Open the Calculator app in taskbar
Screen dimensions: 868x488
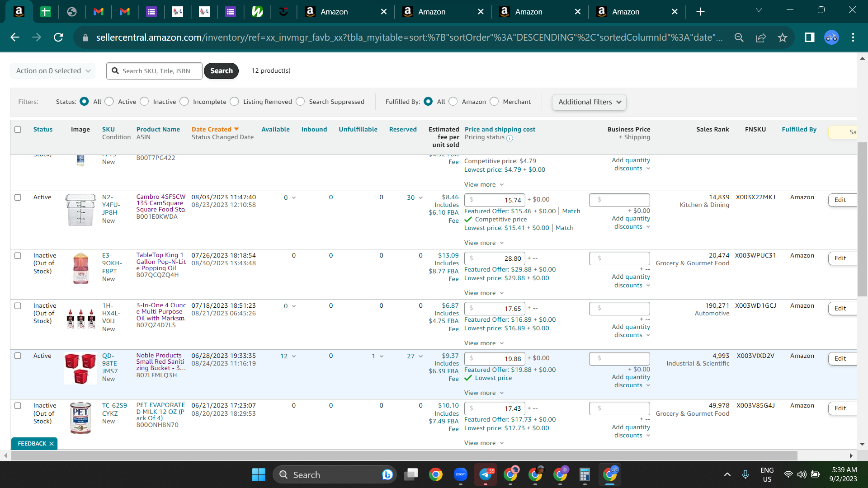point(585,475)
